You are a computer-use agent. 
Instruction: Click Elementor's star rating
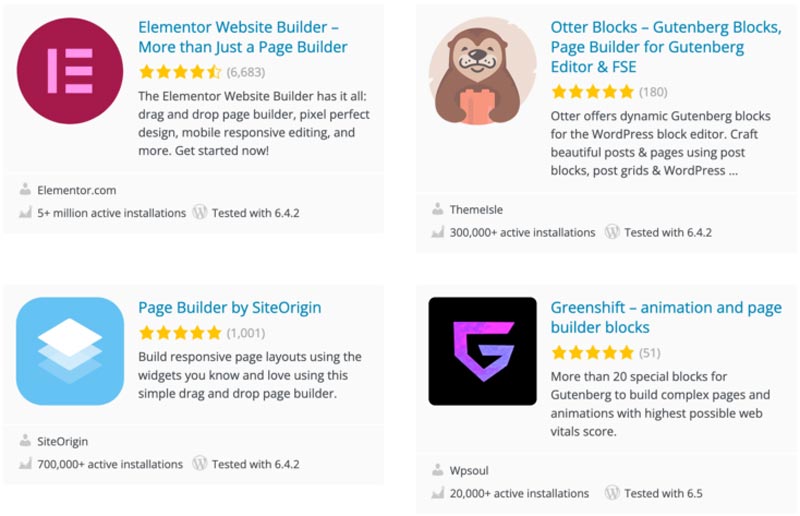click(x=180, y=72)
